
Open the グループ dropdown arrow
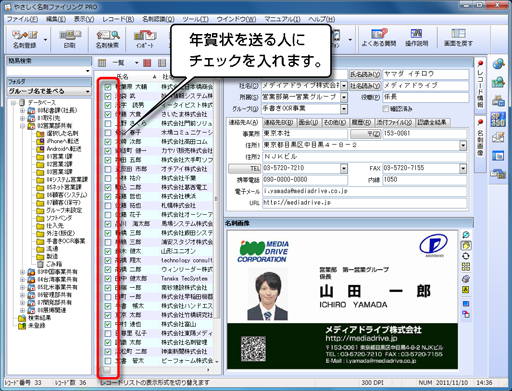click(x=344, y=109)
